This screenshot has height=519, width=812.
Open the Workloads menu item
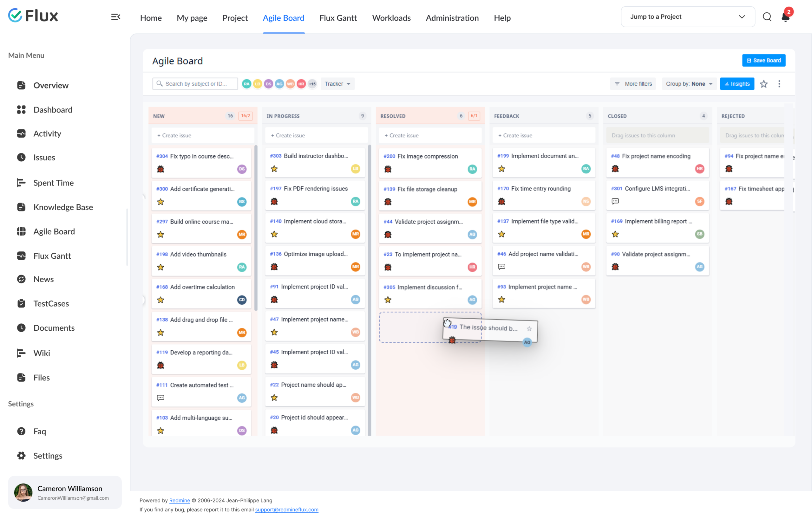(x=391, y=18)
